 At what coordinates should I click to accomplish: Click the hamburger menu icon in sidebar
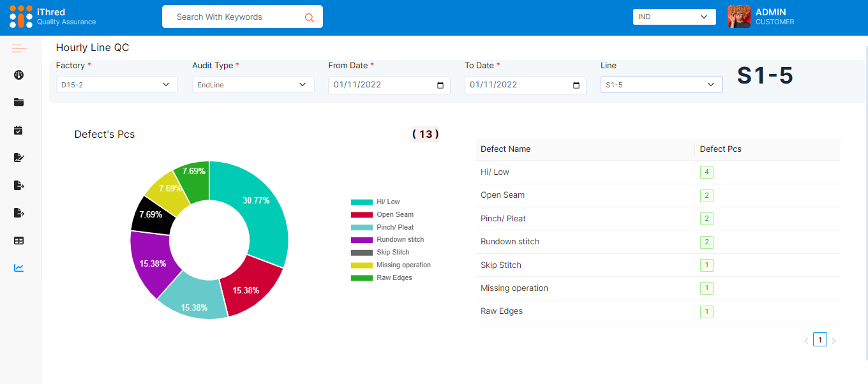pyautogui.click(x=19, y=48)
